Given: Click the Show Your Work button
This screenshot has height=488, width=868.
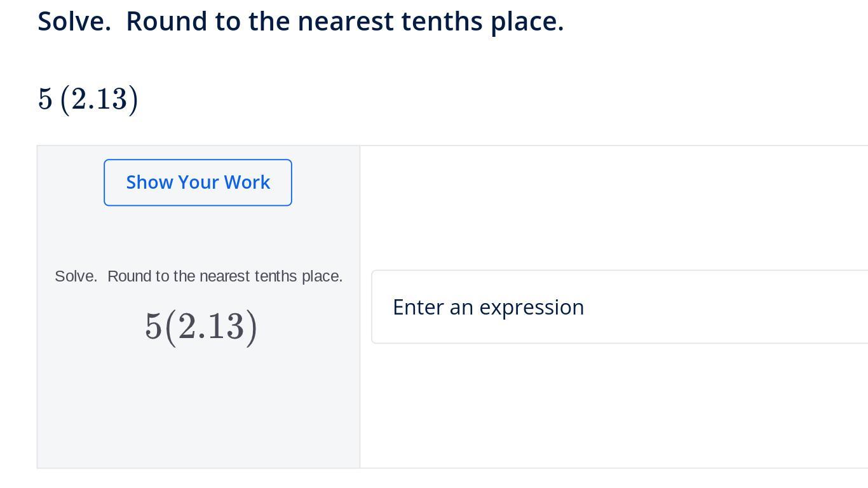Looking at the screenshot, I should 198,182.
